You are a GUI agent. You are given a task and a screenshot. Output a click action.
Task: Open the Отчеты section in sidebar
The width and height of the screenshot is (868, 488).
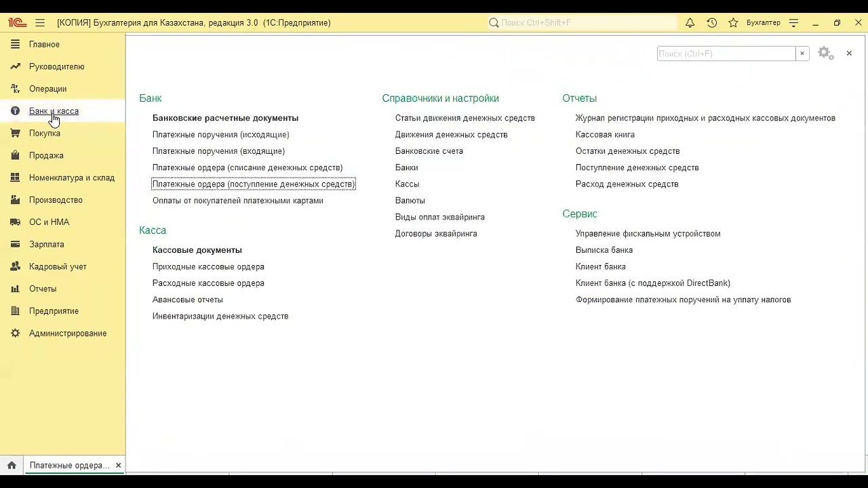pyautogui.click(x=43, y=289)
